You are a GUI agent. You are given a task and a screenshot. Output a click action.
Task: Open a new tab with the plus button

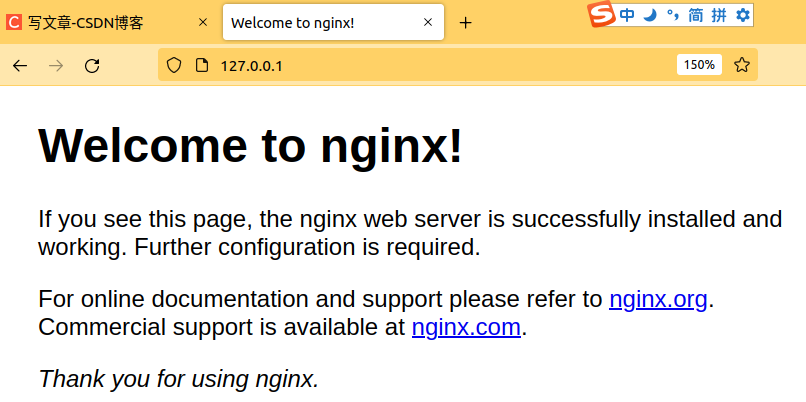(465, 23)
